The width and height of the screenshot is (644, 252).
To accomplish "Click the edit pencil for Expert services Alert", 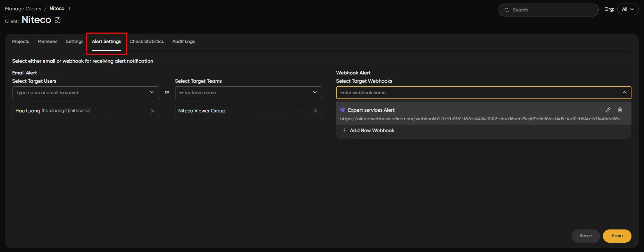I will (x=608, y=110).
